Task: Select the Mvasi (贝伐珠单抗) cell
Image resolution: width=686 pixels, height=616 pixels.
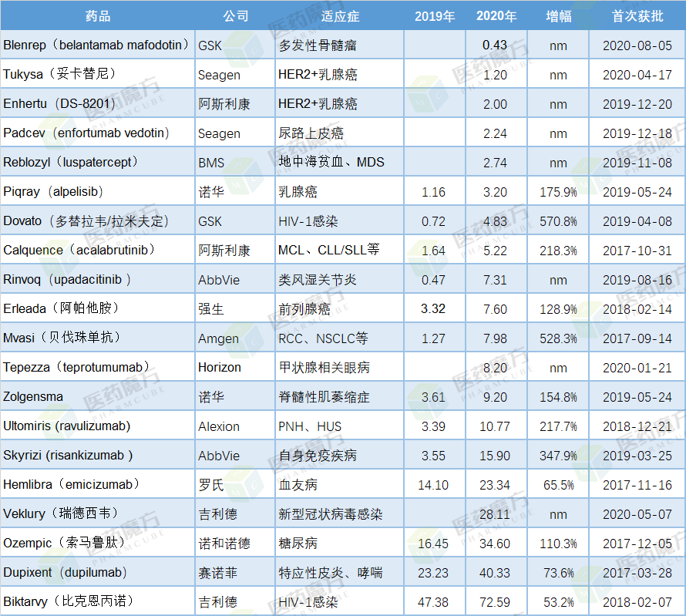Action: point(98,338)
